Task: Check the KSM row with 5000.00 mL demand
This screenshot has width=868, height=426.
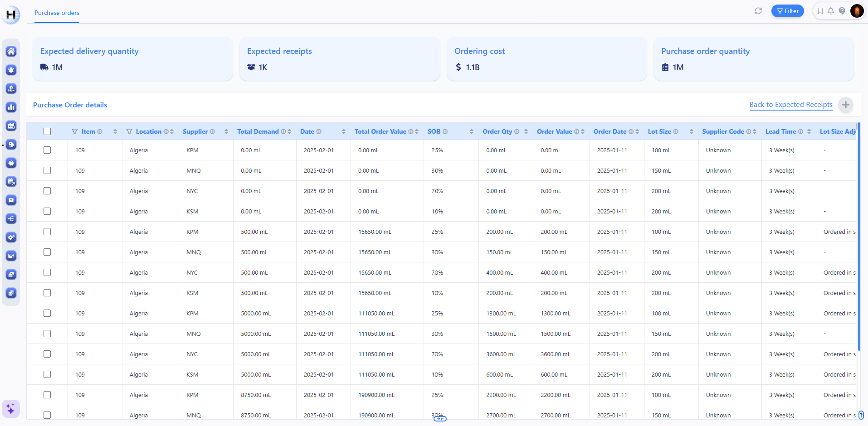Action: click(47, 374)
